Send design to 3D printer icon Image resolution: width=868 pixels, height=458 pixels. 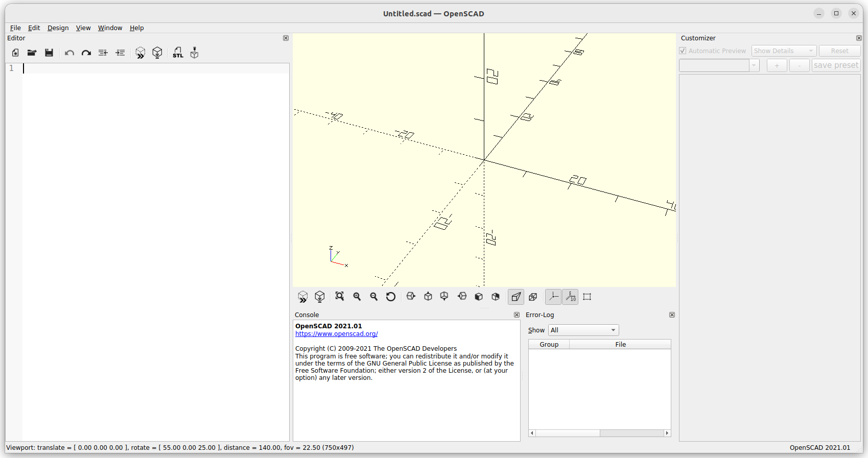195,53
